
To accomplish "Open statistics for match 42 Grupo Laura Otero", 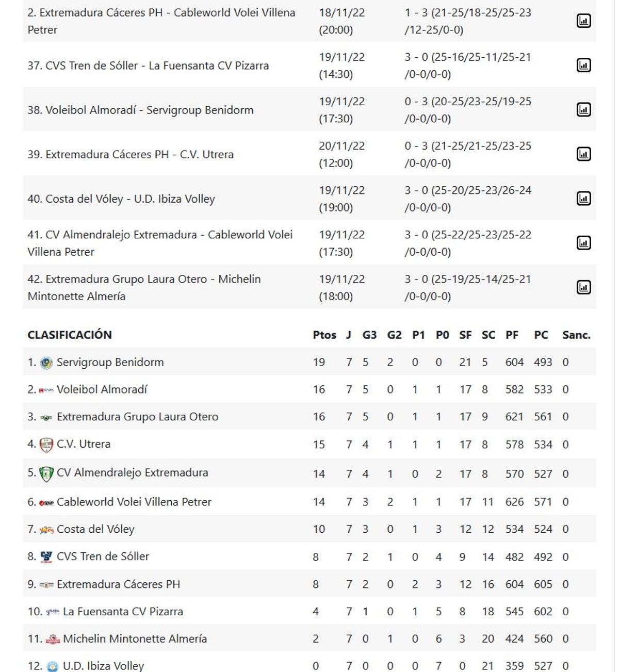I will click(583, 286).
